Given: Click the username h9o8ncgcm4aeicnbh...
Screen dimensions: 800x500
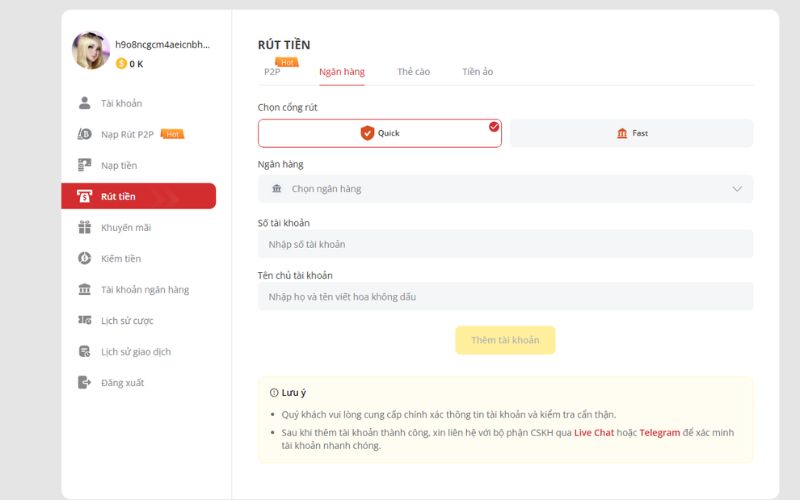Looking at the screenshot, I should (162, 44).
